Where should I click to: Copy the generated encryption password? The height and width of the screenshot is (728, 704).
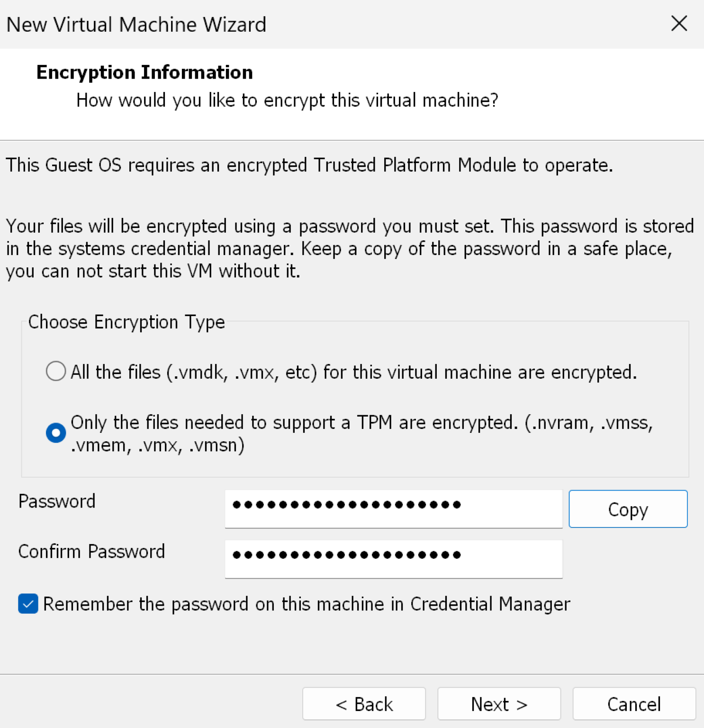click(x=628, y=509)
